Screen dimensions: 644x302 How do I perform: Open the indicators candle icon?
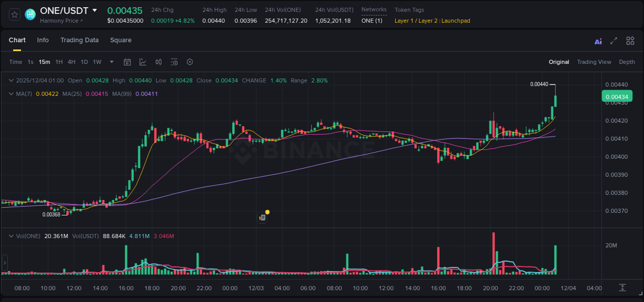159,62
